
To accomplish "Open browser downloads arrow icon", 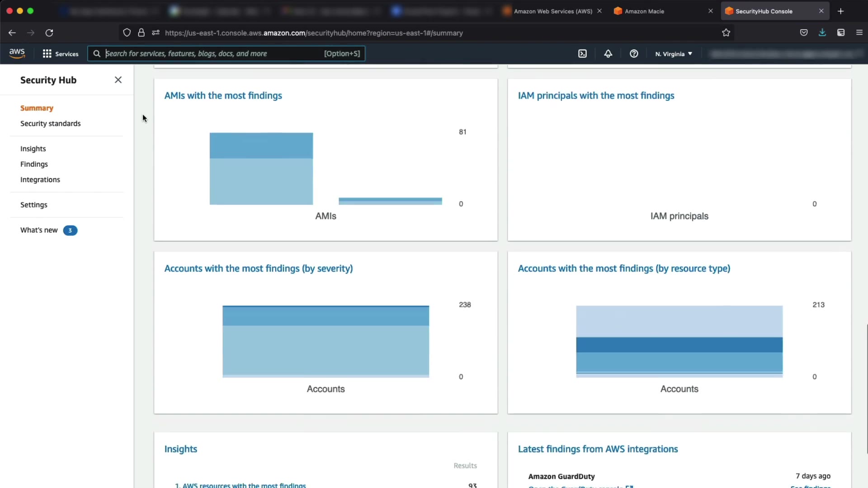I will (x=822, y=33).
